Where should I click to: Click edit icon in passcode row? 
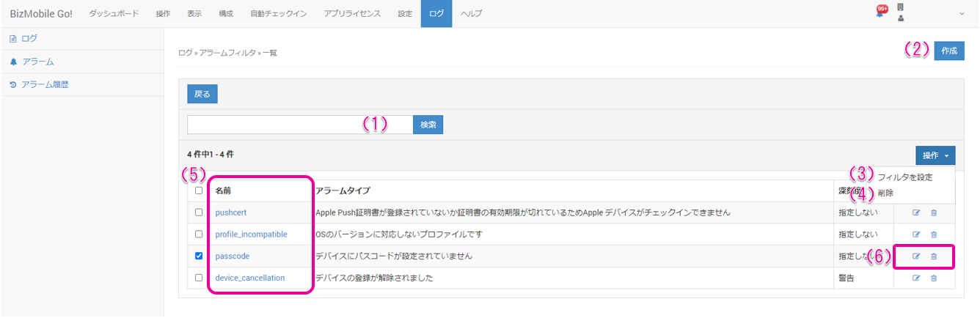pyautogui.click(x=915, y=256)
